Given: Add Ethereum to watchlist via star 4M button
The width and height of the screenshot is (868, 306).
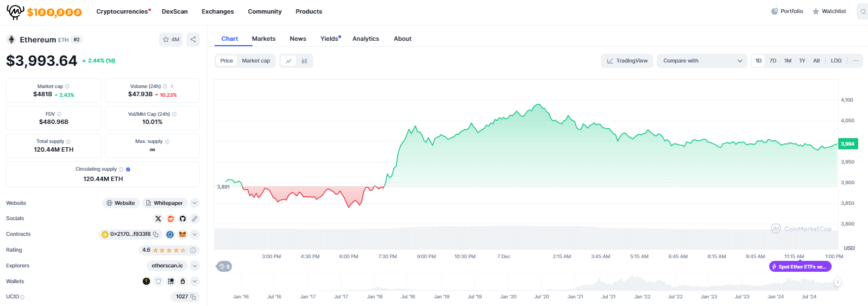Looking at the screenshot, I should pyautogui.click(x=171, y=40).
